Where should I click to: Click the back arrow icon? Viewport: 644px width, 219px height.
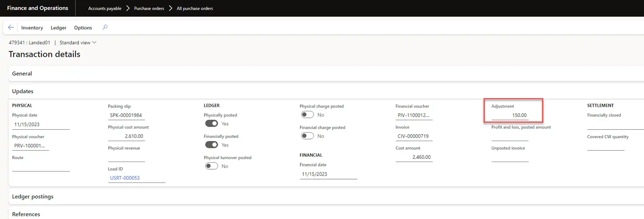click(11, 27)
